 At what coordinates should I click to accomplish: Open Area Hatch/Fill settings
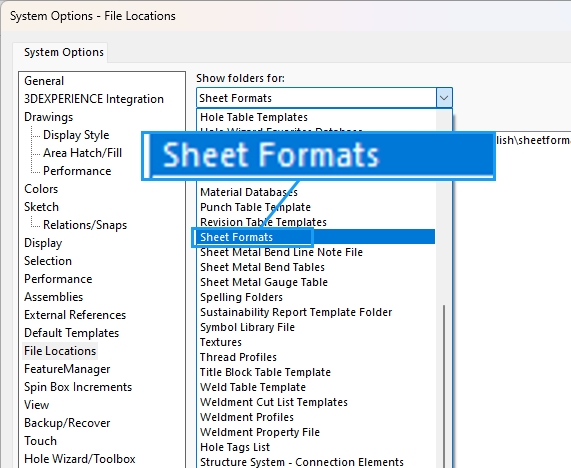pyautogui.click(x=82, y=153)
